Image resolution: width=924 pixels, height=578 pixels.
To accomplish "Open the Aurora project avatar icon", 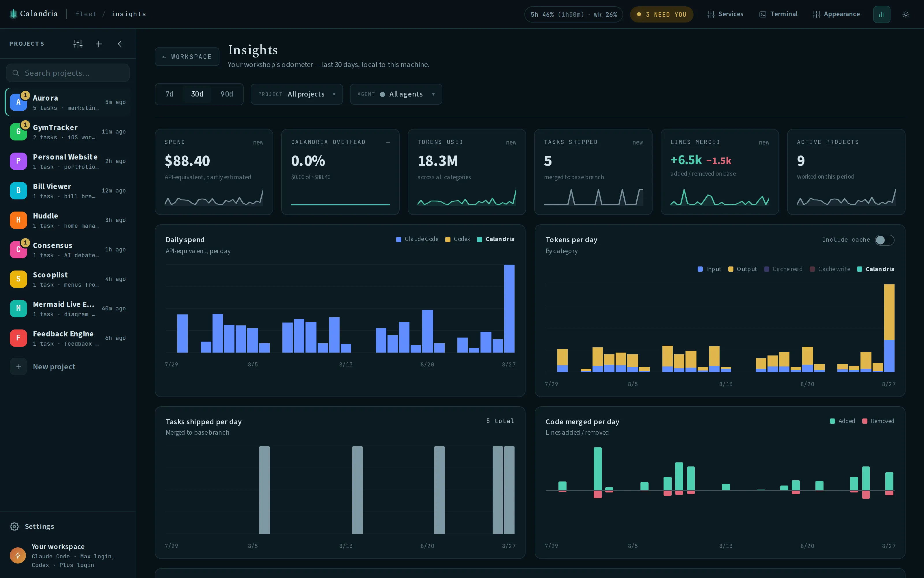I will 18,102.
